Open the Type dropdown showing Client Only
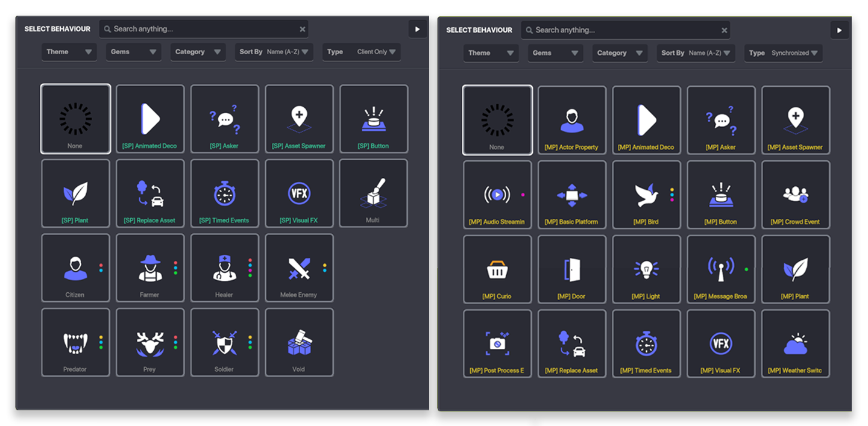The height and width of the screenshot is (426, 868). 362,52
